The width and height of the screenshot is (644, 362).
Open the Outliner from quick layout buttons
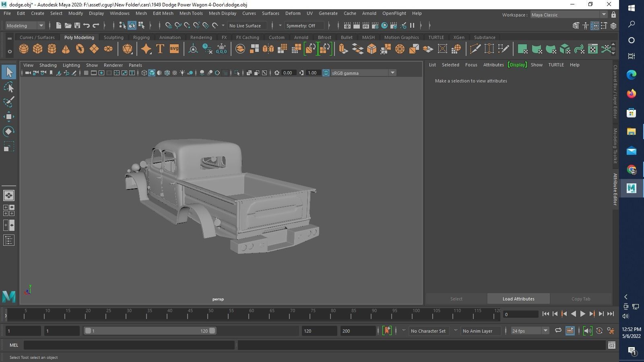[9, 241]
